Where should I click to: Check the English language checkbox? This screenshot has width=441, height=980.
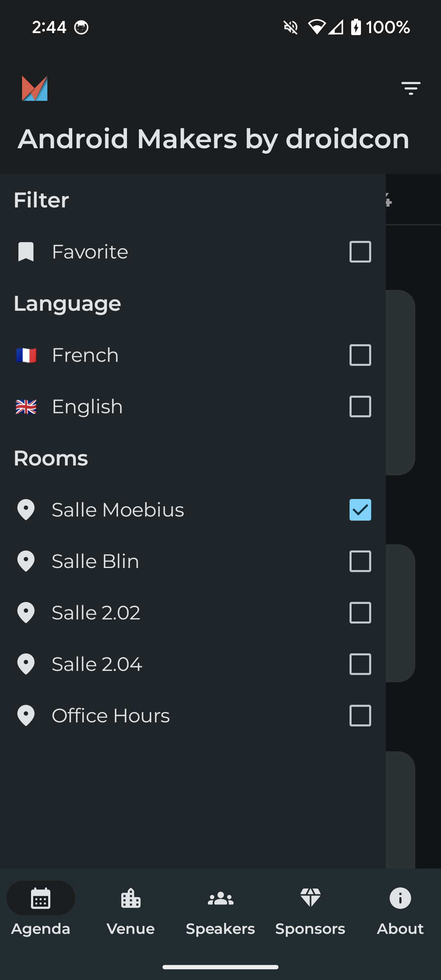click(x=360, y=407)
